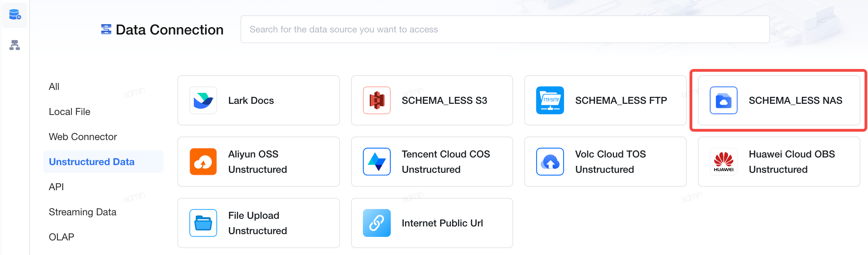Viewport: 868px width, 255px height.
Task: Select the Local File category
Action: click(x=69, y=111)
